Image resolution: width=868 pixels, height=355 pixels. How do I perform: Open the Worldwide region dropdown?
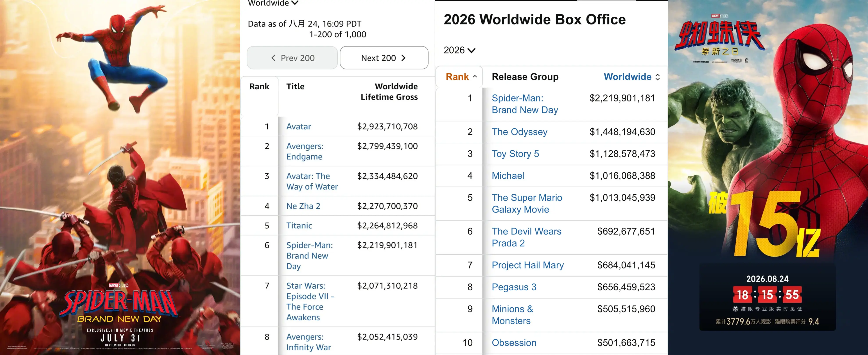pyautogui.click(x=273, y=3)
